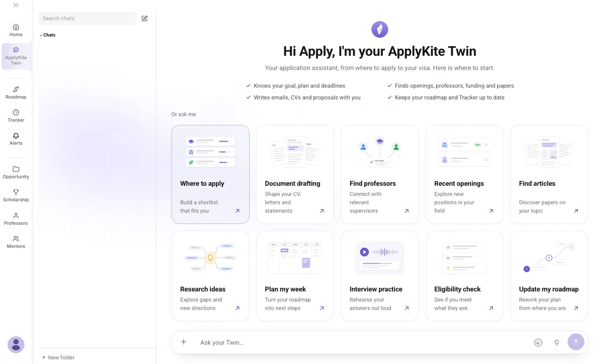Click 'Finds openings, professors, funding and papers'
The width and height of the screenshot is (605, 364).
coord(455,86)
